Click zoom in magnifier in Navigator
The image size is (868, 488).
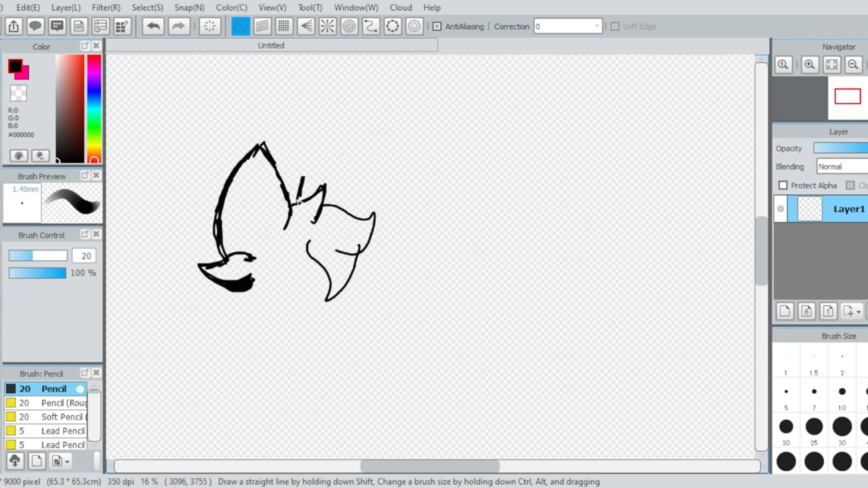(809, 65)
